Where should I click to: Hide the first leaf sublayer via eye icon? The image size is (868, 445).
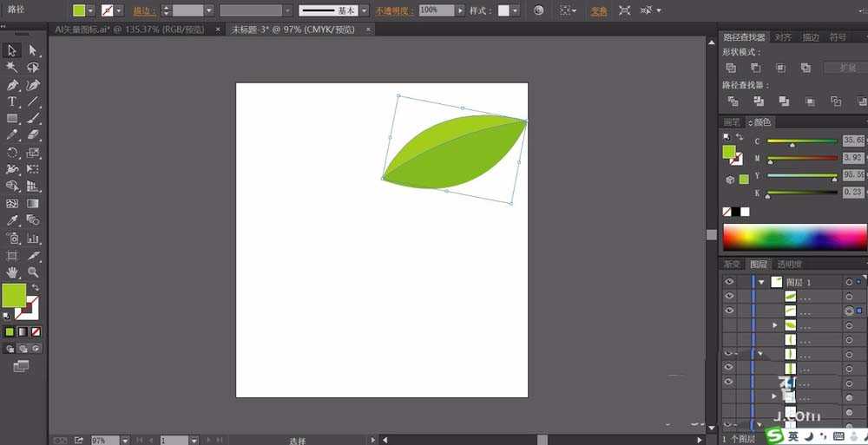tap(729, 297)
